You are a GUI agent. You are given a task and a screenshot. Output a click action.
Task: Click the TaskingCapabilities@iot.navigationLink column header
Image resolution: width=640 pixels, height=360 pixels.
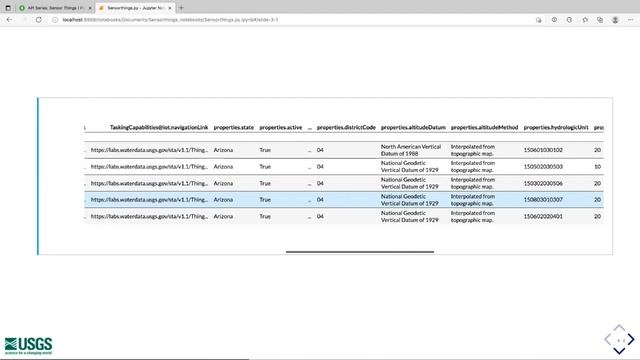159,127
